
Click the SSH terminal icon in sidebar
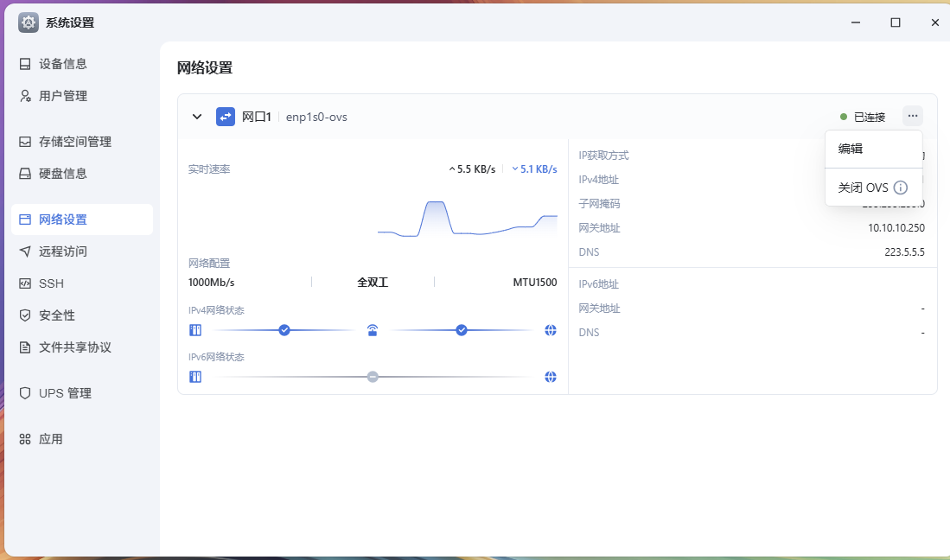tap(25, 283)
